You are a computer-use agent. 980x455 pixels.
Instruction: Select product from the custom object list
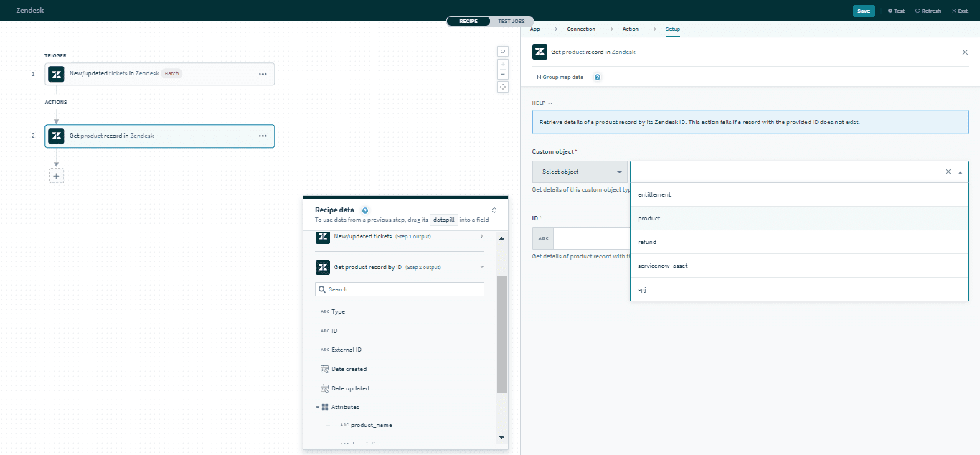tap(649, 218)
